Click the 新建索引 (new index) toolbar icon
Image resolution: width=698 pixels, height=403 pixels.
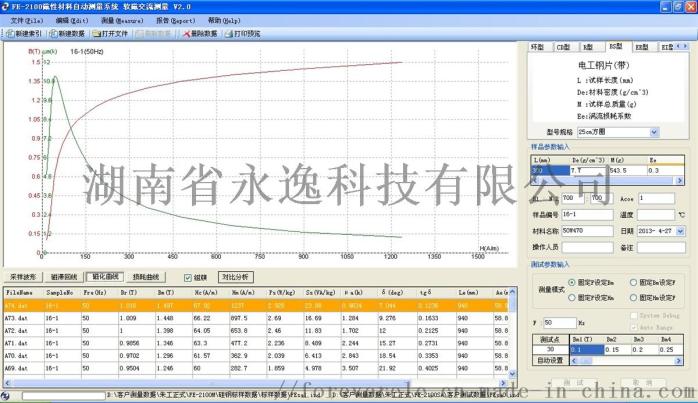click(10, 34)
